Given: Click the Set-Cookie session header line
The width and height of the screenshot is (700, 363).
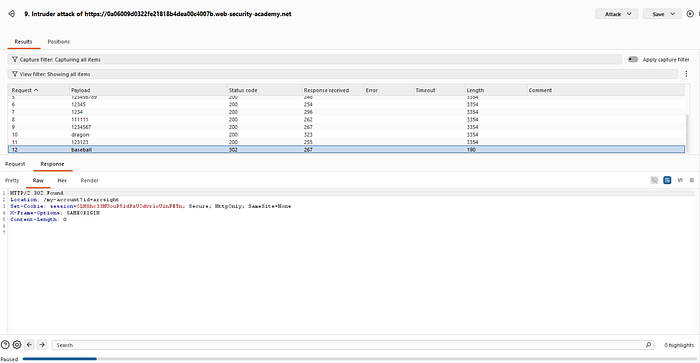Looking at the screenshot, I should coord(150,206).
